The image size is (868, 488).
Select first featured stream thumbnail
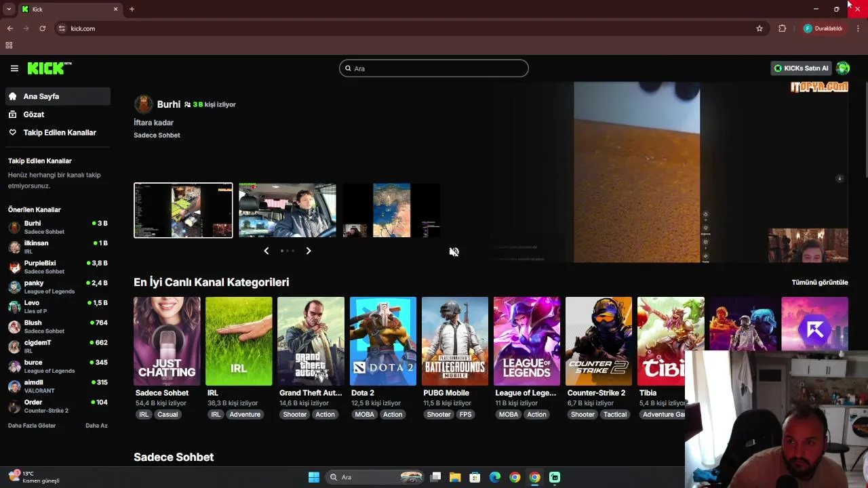pos(183,210)
